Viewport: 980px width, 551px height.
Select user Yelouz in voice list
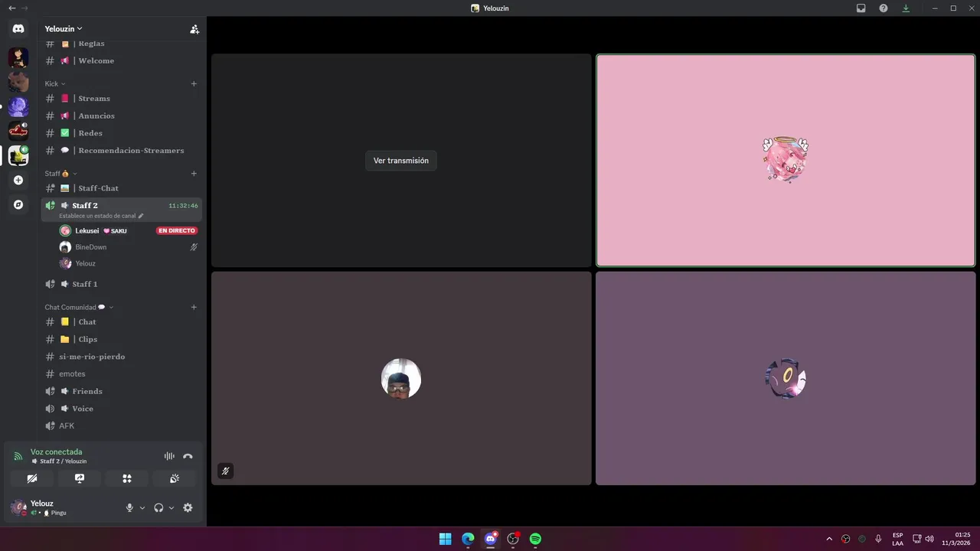[129, 264]
